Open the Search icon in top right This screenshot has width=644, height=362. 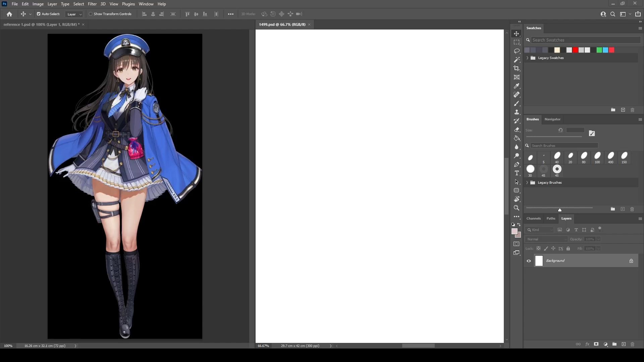(x=613, y=14)
